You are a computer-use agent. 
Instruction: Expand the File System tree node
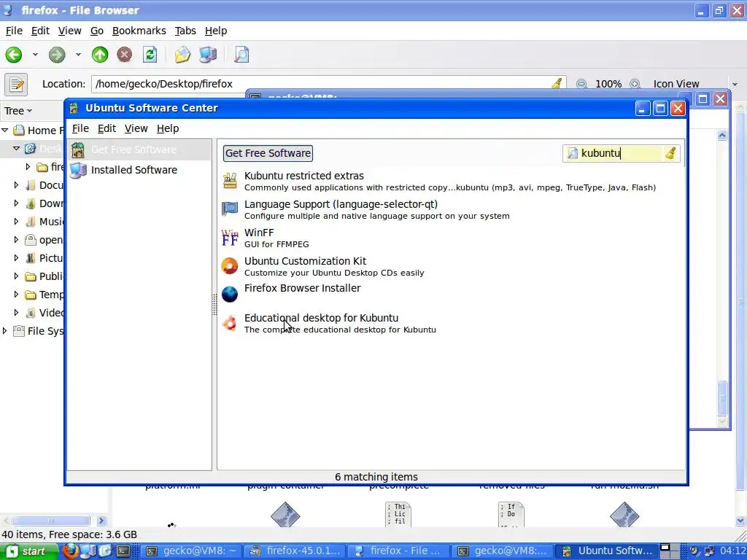coord(5,331)
